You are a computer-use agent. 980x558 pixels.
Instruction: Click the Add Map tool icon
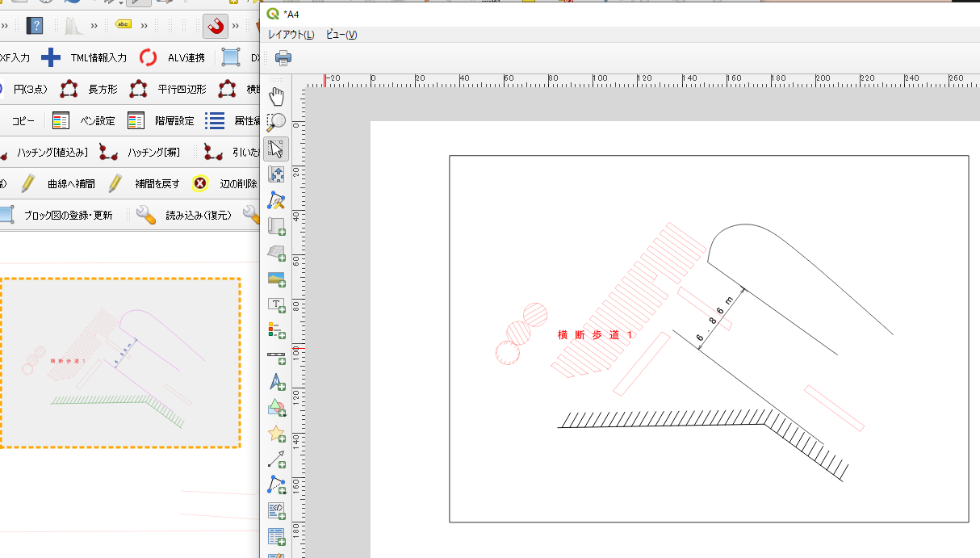tap(276, 227)
